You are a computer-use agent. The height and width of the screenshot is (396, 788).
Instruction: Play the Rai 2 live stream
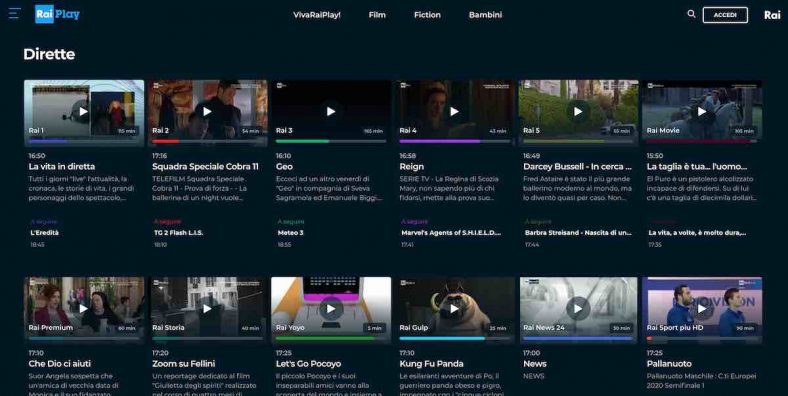point(207,112)
